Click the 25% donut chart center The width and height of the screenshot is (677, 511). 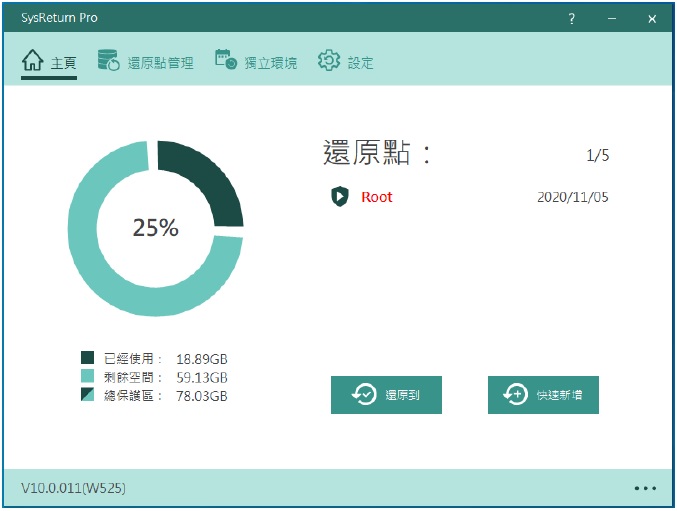click(x=155, y=227)
